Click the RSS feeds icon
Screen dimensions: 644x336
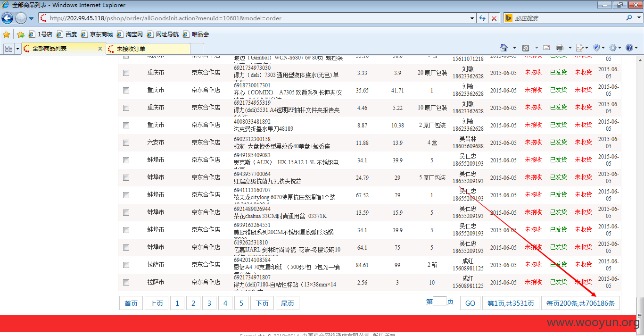tap(526, 48)
